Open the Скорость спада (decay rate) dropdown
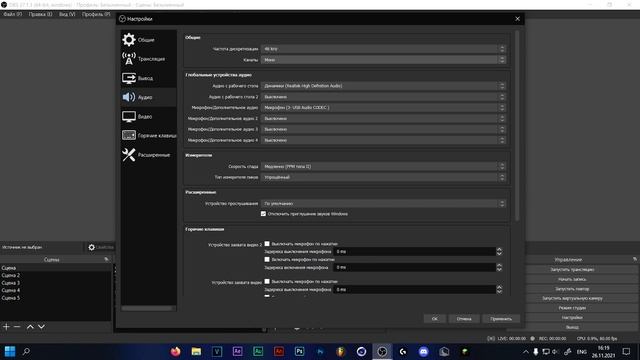The height and width of the screenshot is (360, 640). pos(383,166)
